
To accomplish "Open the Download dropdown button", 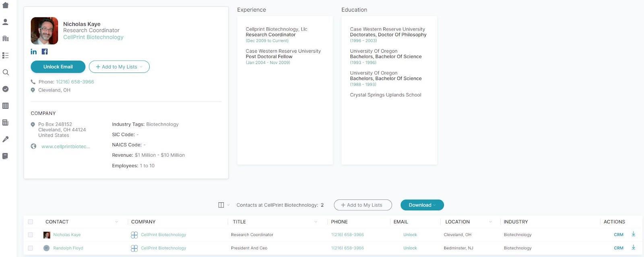I will pos(422,205).
